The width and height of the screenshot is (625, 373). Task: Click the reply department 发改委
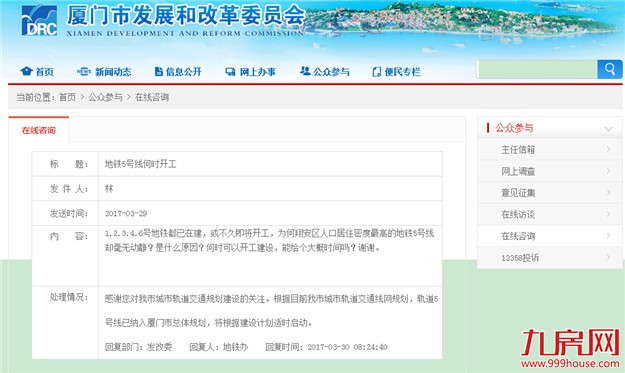pos(159,347)
